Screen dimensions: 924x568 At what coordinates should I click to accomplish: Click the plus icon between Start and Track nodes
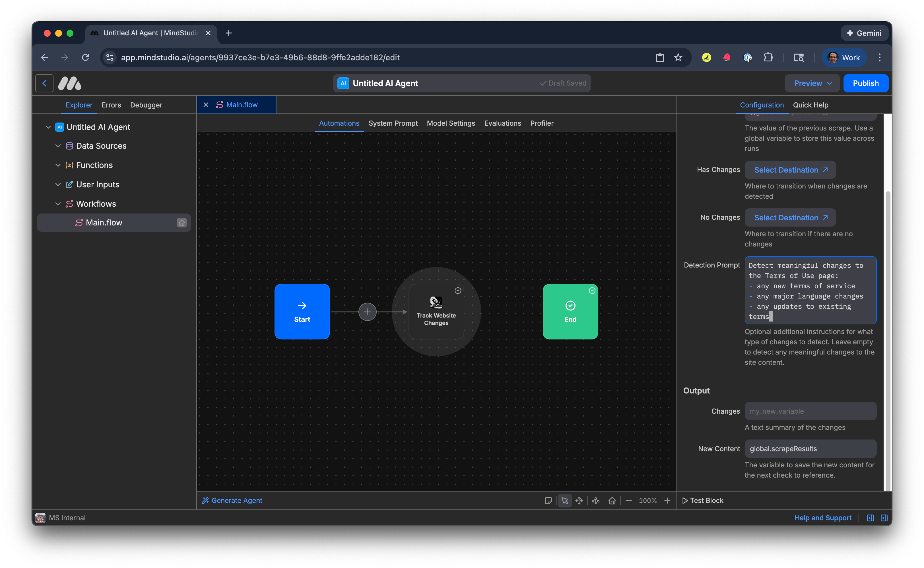click(367, 311)
